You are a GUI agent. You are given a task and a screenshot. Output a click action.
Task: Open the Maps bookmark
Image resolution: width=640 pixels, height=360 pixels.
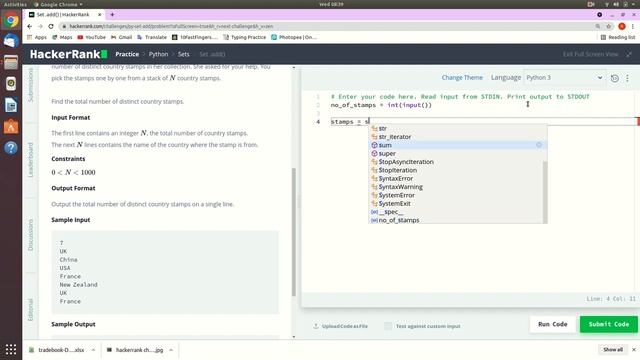click(x=62, y=37)
